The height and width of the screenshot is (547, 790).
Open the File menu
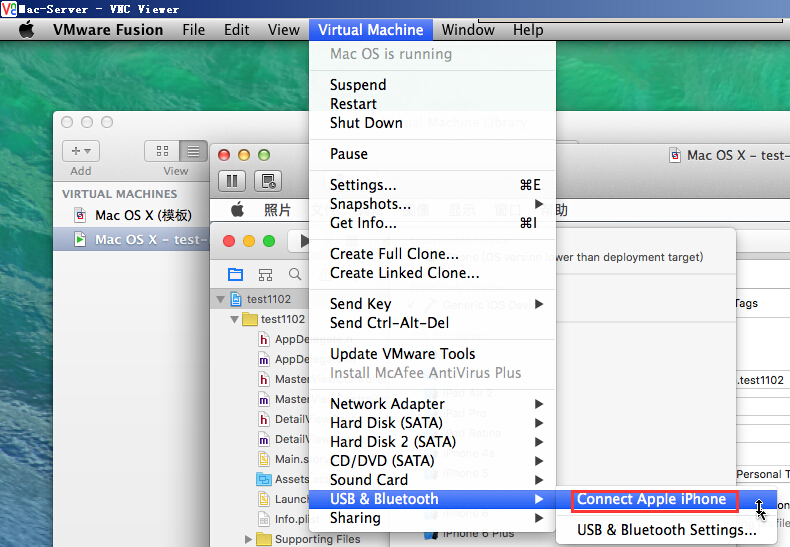(x=193, y=30)
